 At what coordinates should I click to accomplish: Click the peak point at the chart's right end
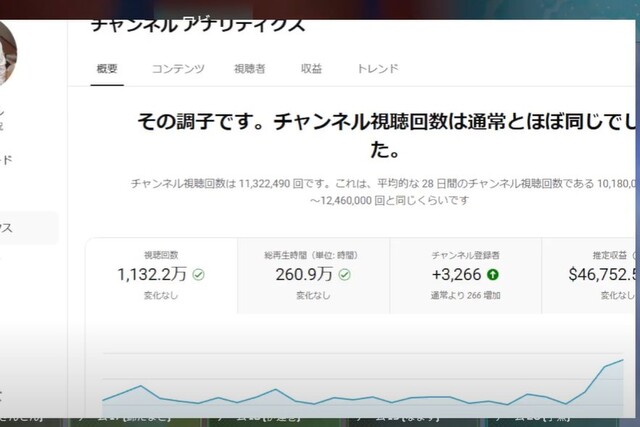pos(622,360)
